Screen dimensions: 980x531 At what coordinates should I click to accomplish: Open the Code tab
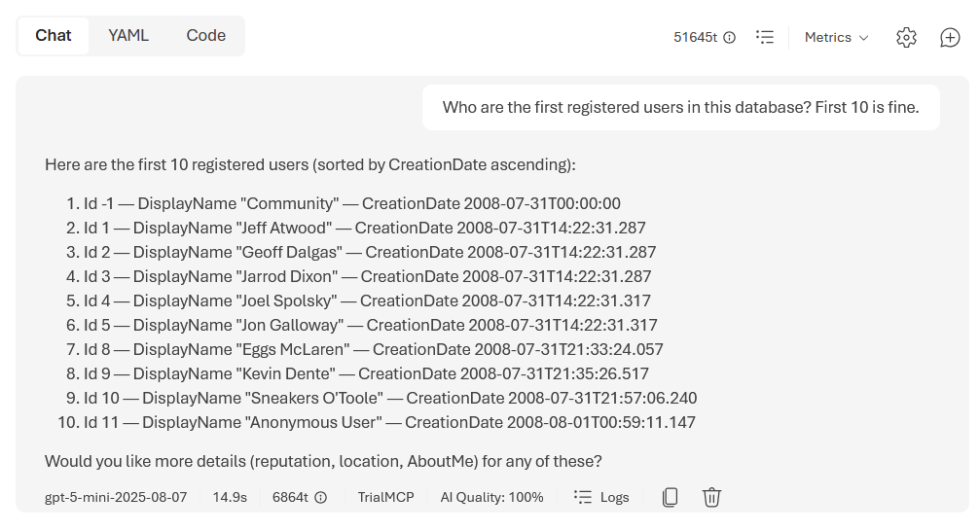point(206,35)
